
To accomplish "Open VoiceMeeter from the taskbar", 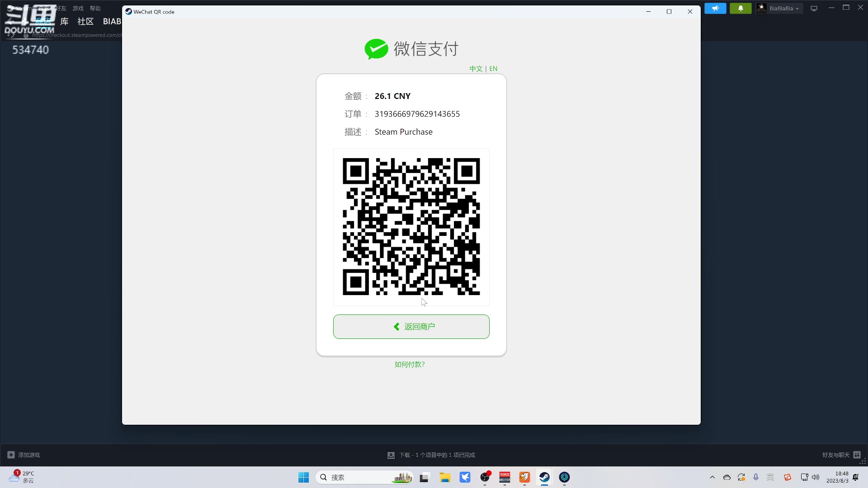I will pos(505,477).
